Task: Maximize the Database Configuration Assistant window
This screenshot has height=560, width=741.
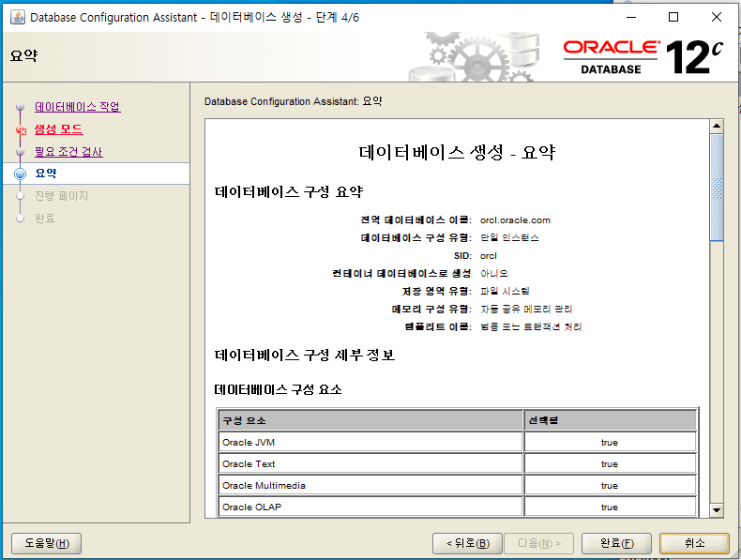Action: pos(673,17)
